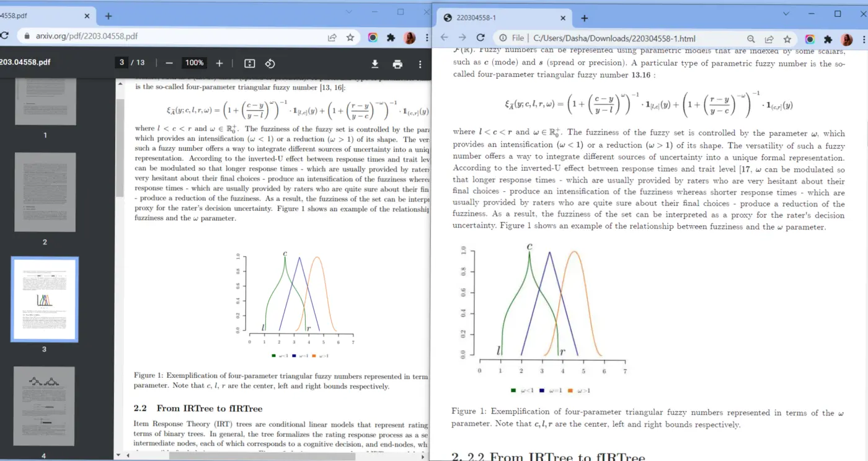Open page 2 thumbnail in PDF sidebar
The image size is (868, 461).
45,192
